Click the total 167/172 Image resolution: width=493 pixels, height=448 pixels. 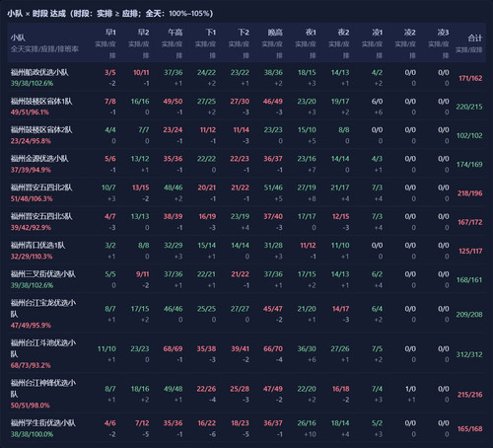click(x=470, y=222)
